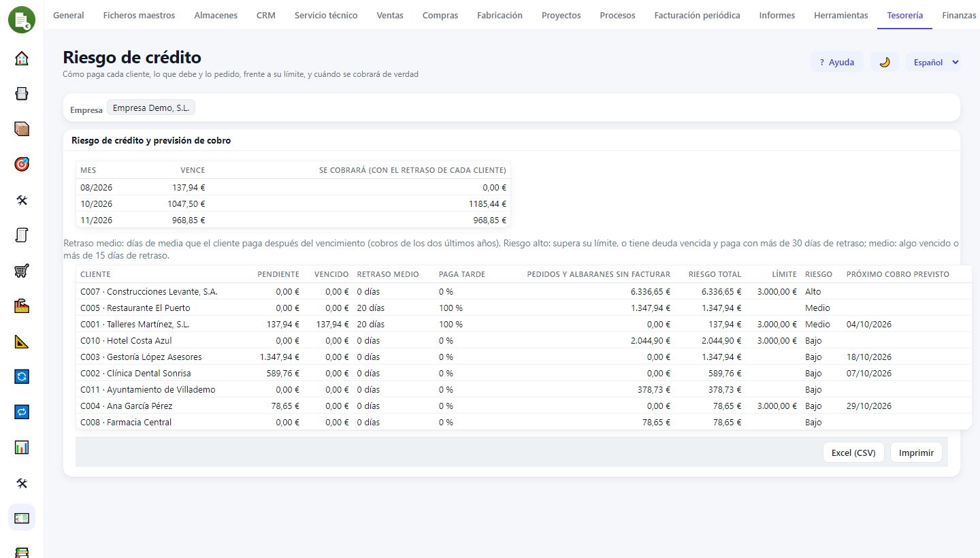Select the Construcciones Levante, S.A. client row
The height and width of the screenshot is (558, 980).
(523, 291)
